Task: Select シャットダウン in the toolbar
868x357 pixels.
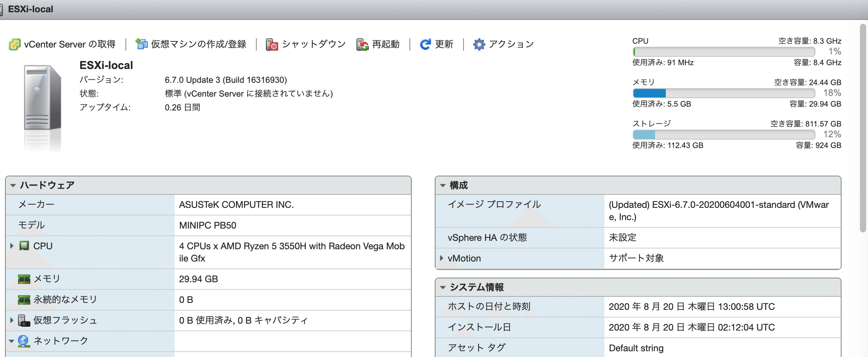Action: tap(314, 44)
